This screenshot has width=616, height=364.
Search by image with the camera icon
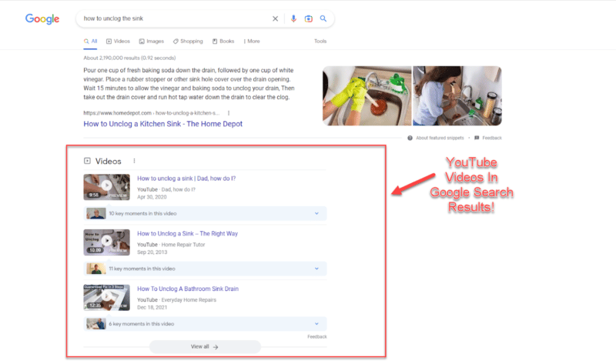click(309, 18)
